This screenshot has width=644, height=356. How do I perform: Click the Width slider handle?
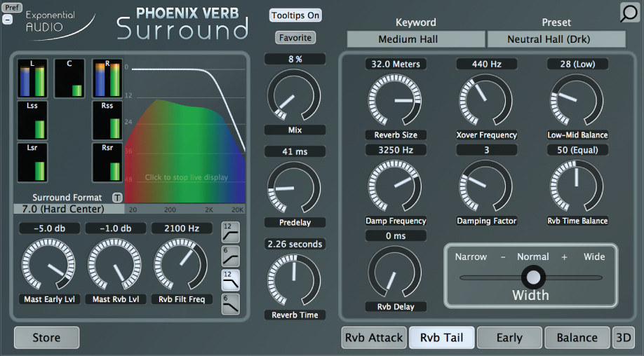(533, 278)
